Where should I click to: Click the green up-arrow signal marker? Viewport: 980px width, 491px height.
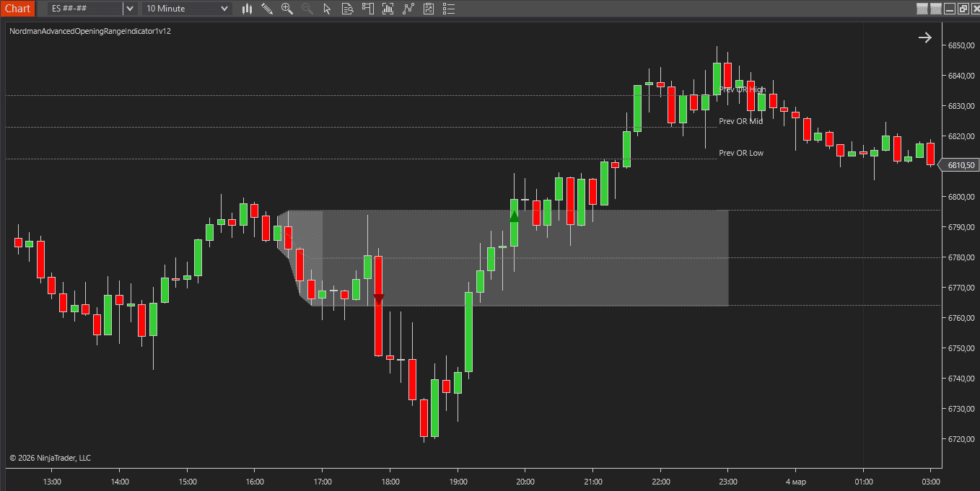[x=514, y=216]
